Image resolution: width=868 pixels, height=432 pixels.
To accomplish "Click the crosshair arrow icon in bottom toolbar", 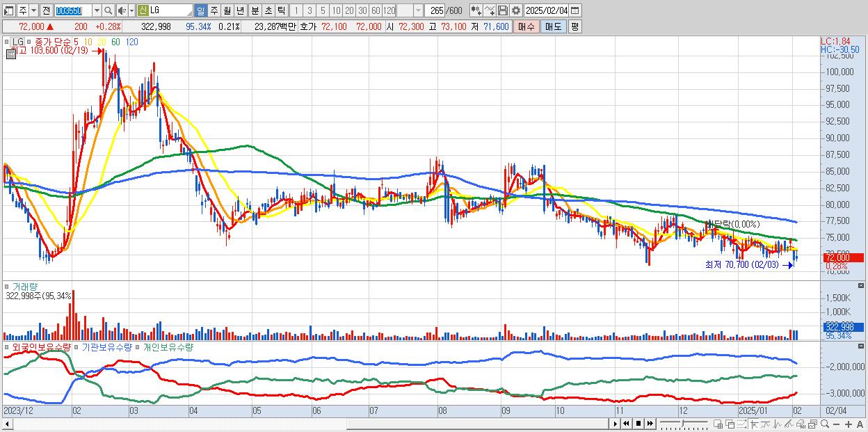I will [753, 424].
